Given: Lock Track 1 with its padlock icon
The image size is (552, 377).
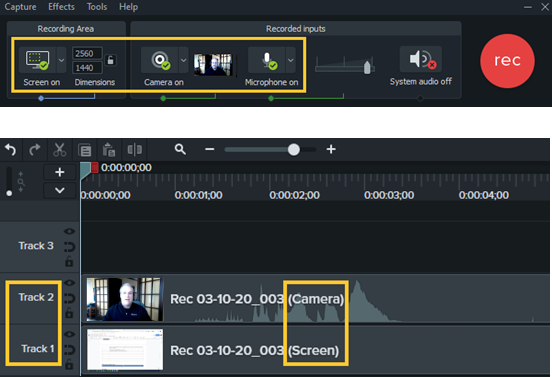Looking at the screenshot, I should pyautogui.click(x=69, y=364).
